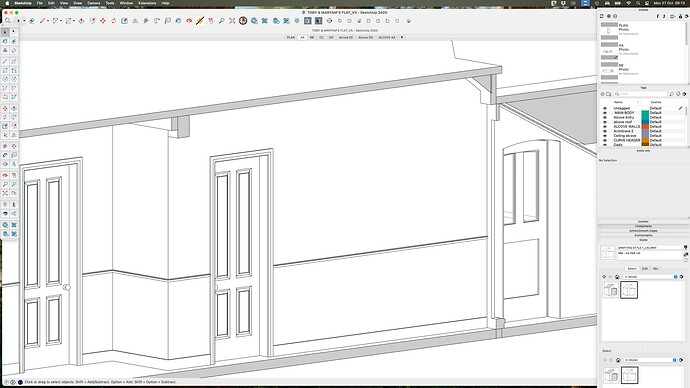Hide the CURVE HEADER tag
This screenshot has height=388, width=690.
[605, 140]
